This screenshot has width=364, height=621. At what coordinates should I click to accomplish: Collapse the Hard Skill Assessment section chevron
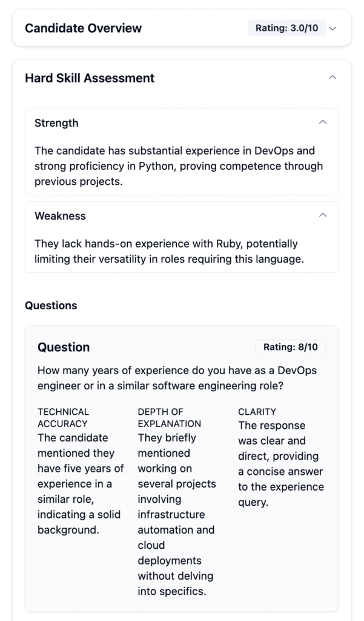(333, 78)
